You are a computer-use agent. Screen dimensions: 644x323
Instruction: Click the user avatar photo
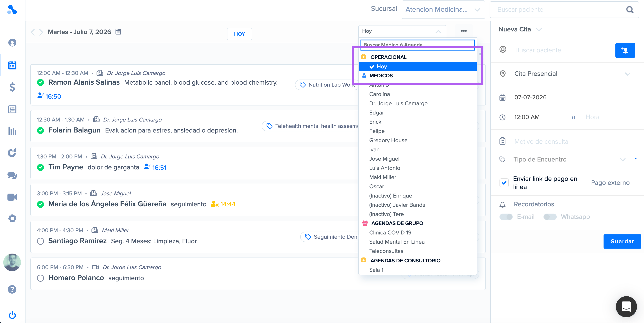click(x=12, y=262)
